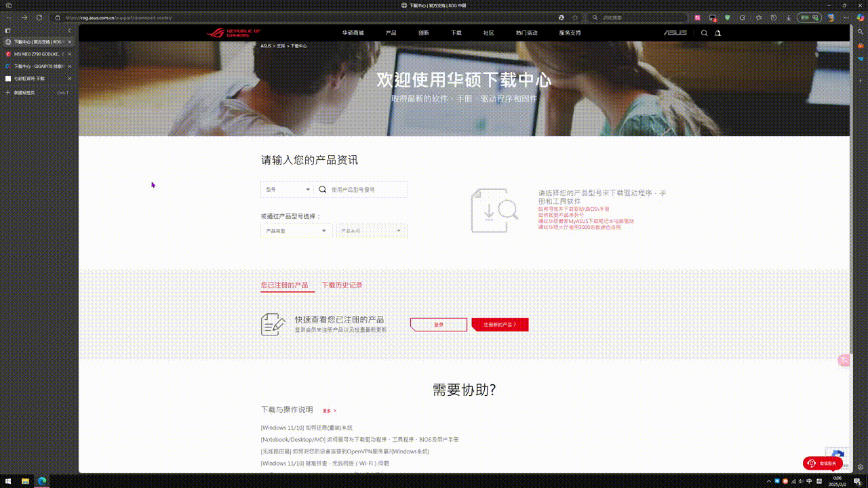Open the 服务支持 menu in navigation bar
This screenshot has width=868, height=488.
(570, 33)
